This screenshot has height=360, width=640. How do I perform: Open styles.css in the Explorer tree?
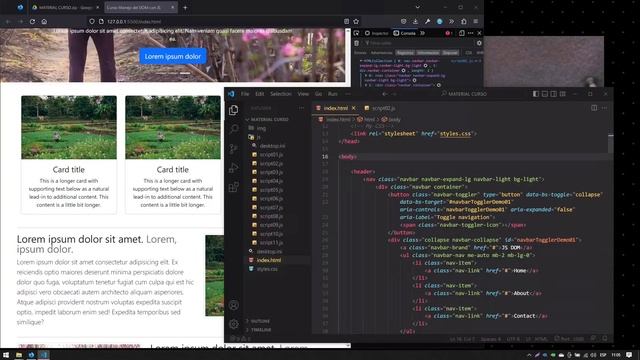tap(267, 269)
